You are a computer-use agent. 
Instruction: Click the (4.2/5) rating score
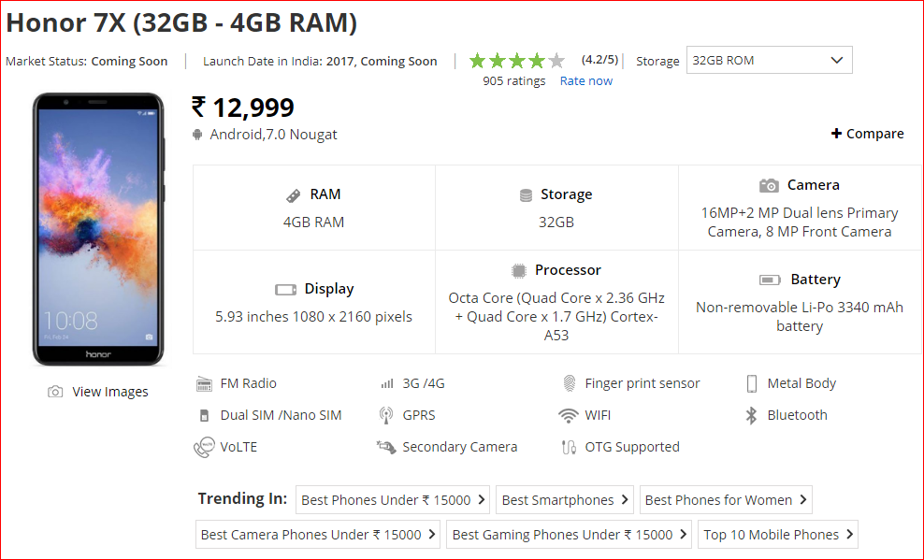tap(599, 60)
